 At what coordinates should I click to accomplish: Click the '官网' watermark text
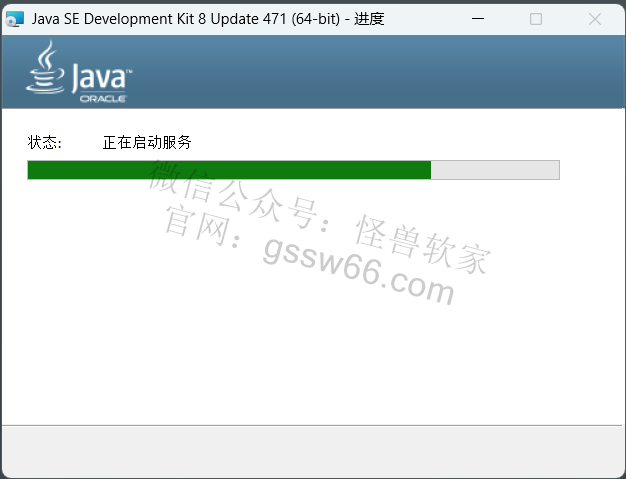coord(197,225)
